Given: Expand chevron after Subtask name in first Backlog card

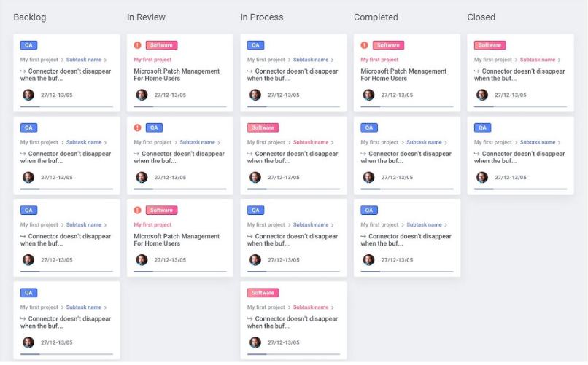Looking at the screenshot, I should coord(105,60).
